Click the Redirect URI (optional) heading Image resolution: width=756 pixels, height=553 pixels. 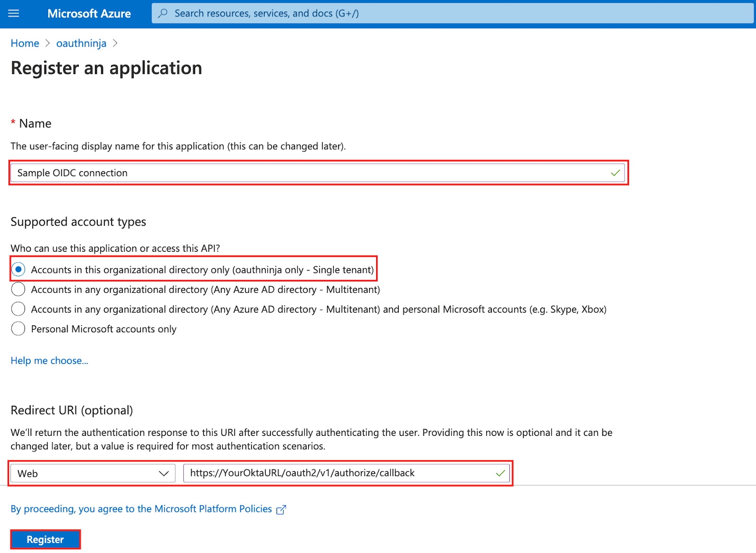click(x=72, y=410)
